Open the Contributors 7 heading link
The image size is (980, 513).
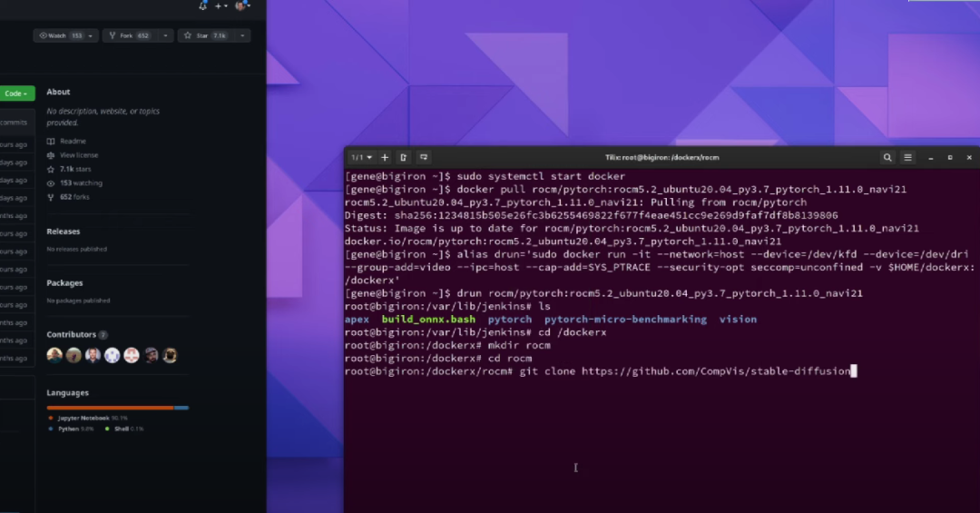[x=77, y=334]
